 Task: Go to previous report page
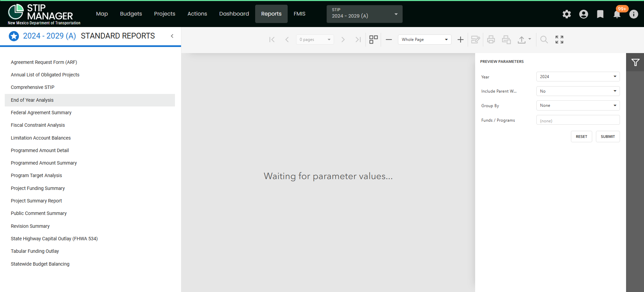[287, 40]
